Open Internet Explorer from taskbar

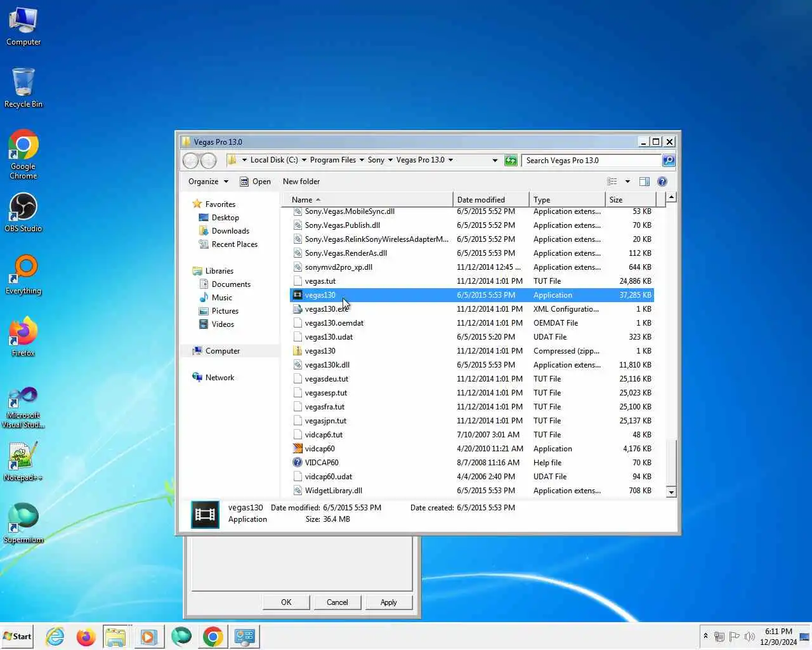(x=55, y=636)
